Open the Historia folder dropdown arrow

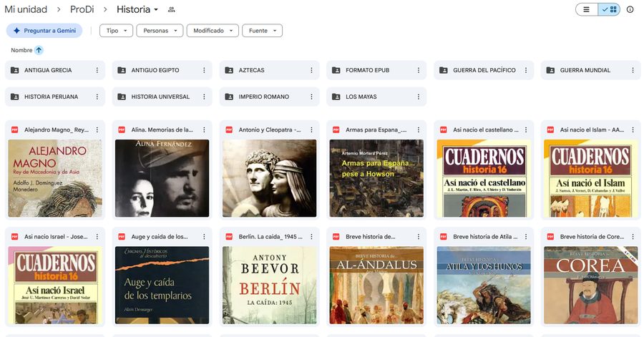(156, 10)
